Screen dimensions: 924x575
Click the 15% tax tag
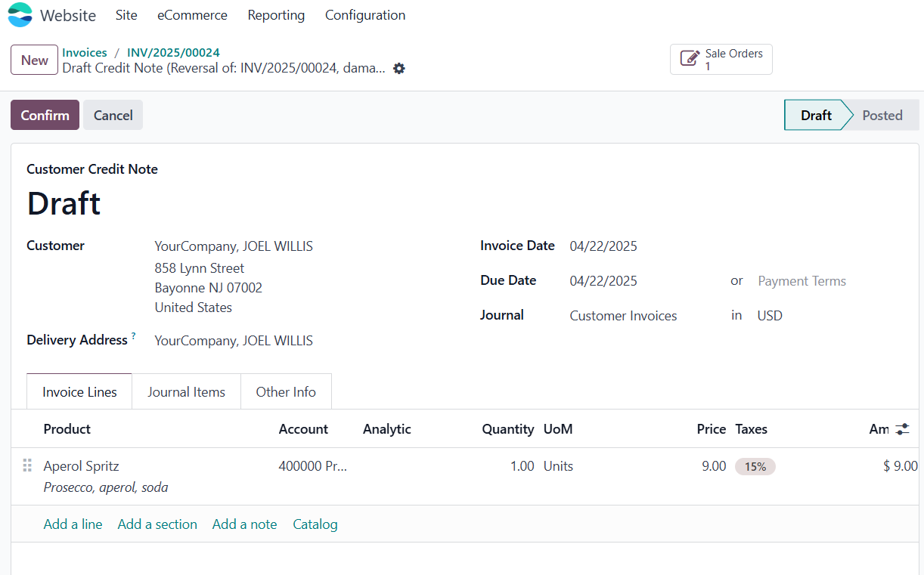point(755,467)
